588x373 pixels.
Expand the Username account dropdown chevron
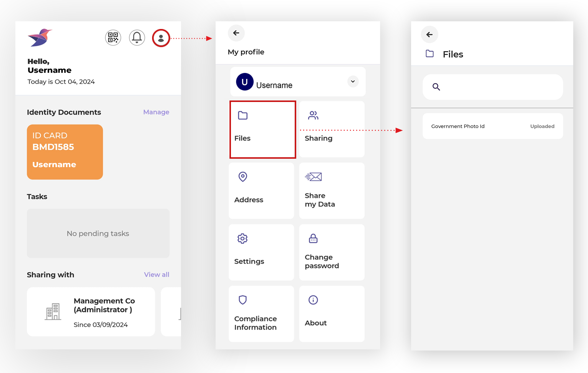click(x=353, y=82)
